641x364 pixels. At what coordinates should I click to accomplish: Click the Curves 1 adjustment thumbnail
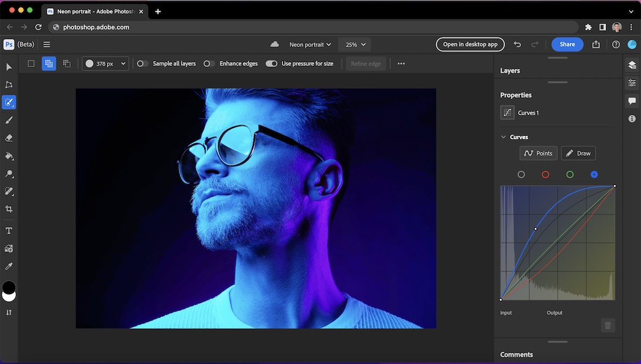tap(507, 113)
